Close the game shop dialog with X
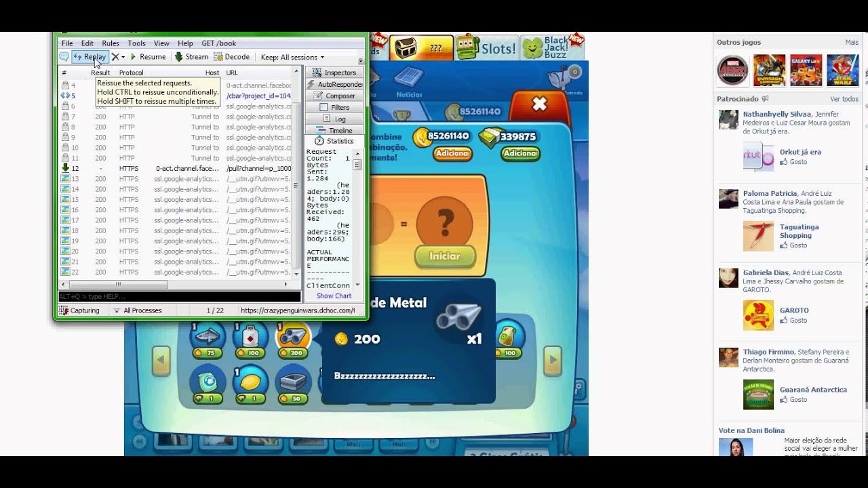Viewport: 868px width, 488px height. (x=539, y=104)
